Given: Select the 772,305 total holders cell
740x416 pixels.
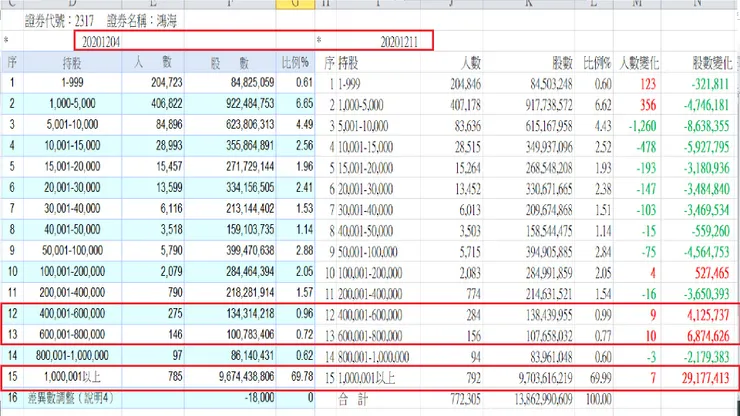Looking at the screenshot, I should click(x=465, y=399).
